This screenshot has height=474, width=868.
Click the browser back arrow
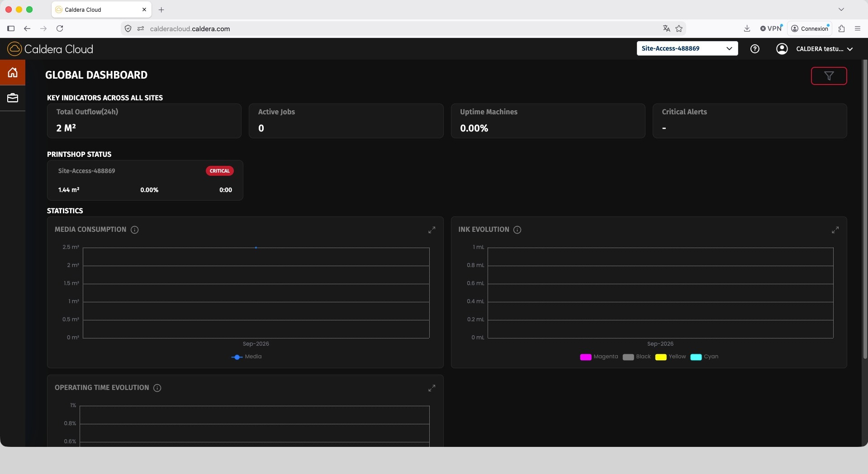27,28
